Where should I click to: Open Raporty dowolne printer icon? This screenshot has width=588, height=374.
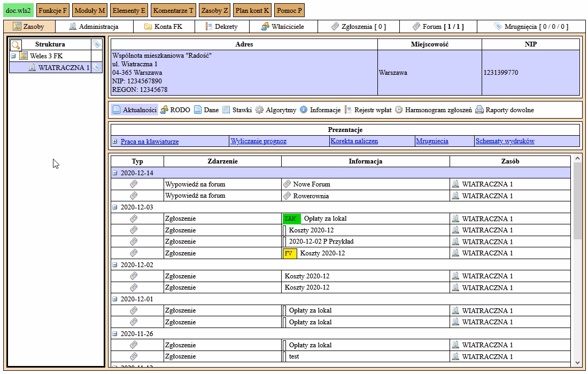pyautogui.click(x=479, y=110)
